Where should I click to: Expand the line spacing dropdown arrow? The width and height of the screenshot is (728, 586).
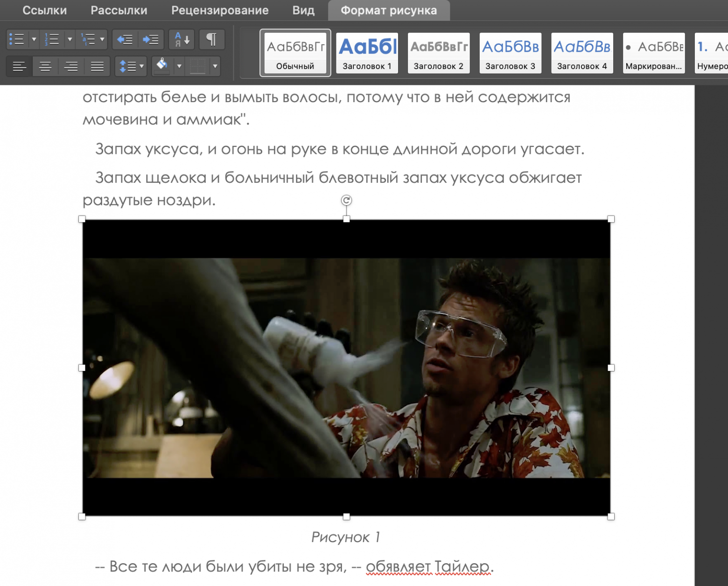click(x=142, y=66)
